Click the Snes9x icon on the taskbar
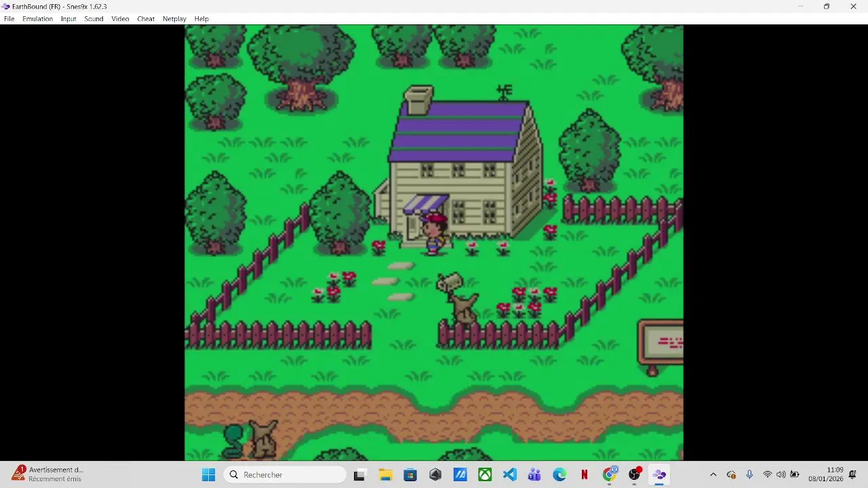Image resolution: width=868 pixels, height=488 pixels. coord(659,475)
